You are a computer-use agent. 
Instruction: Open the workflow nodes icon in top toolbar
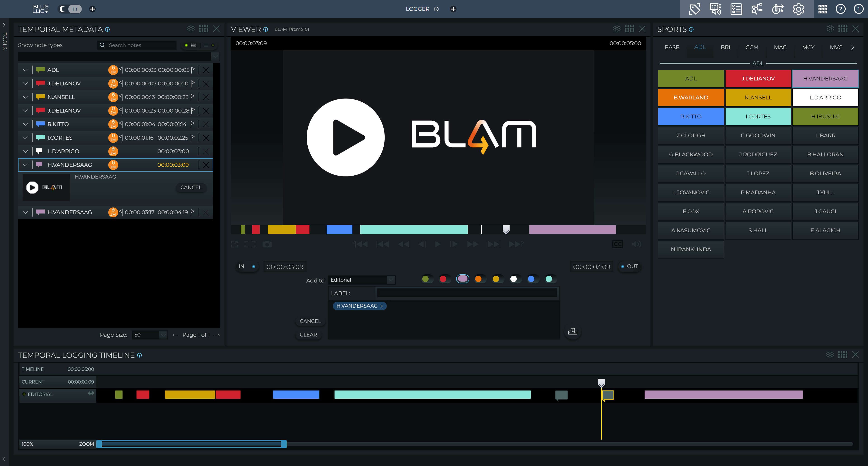[x=757, y=9]
